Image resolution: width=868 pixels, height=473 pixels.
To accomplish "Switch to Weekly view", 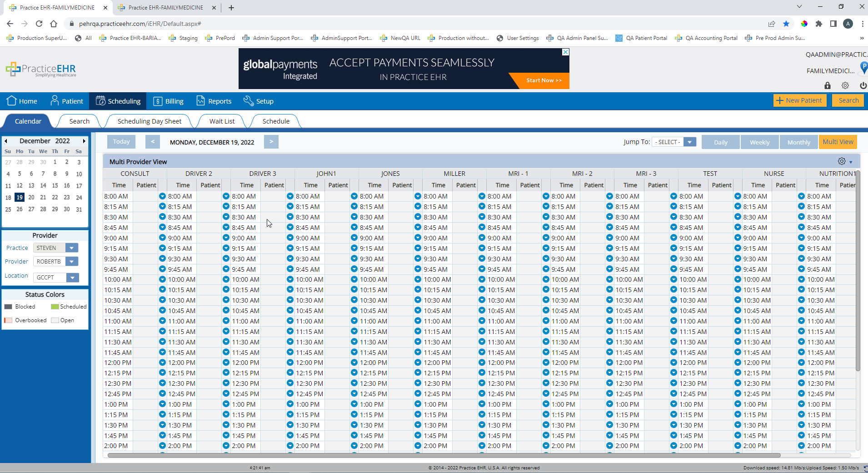I will click(759, 142).
